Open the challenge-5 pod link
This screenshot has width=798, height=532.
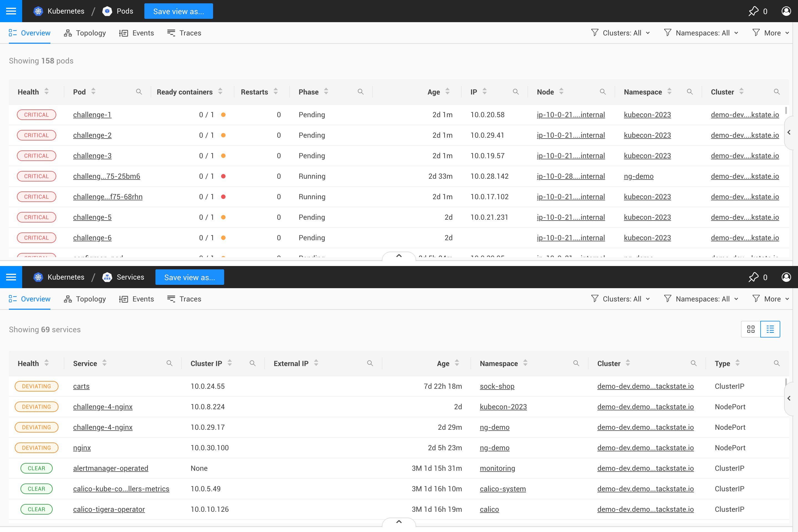pos(92,217)
